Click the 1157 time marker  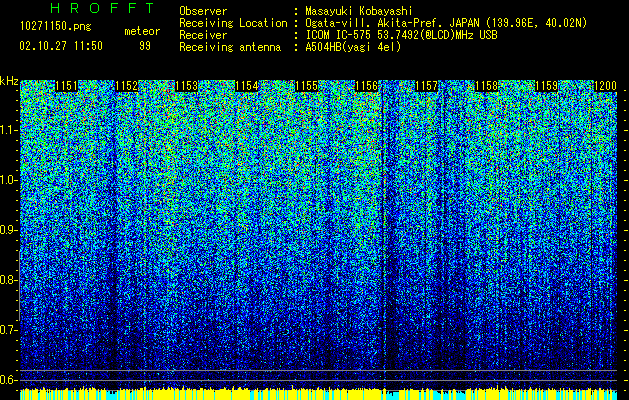[426, 86]
